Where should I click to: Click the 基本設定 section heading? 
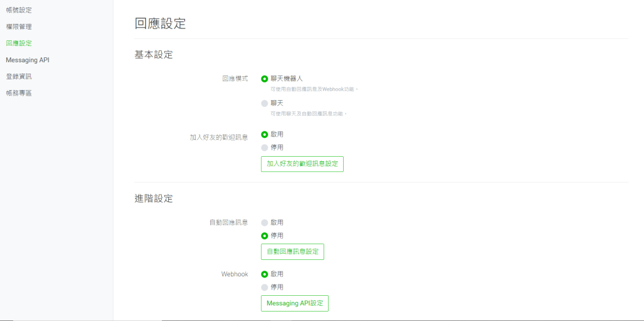(x=154, y=55)
